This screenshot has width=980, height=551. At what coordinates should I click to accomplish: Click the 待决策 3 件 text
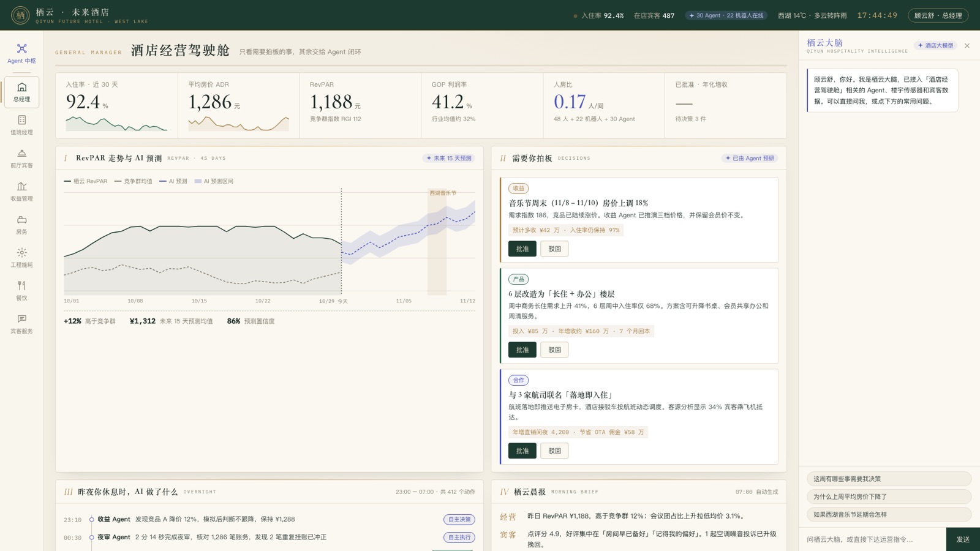pyautogui.click(x=690, y=119)
